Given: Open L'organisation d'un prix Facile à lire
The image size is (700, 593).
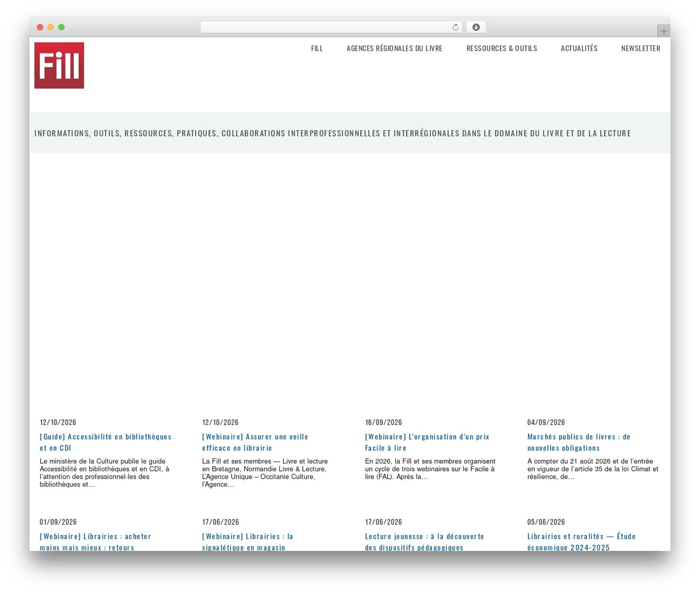Looking at the screenshot, I should 427,442.
